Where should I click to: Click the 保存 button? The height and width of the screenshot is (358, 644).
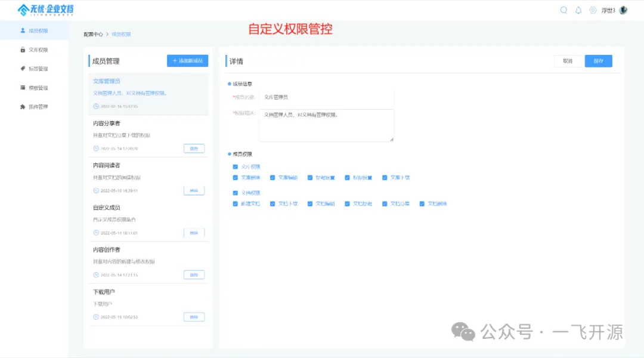point(599,61)
